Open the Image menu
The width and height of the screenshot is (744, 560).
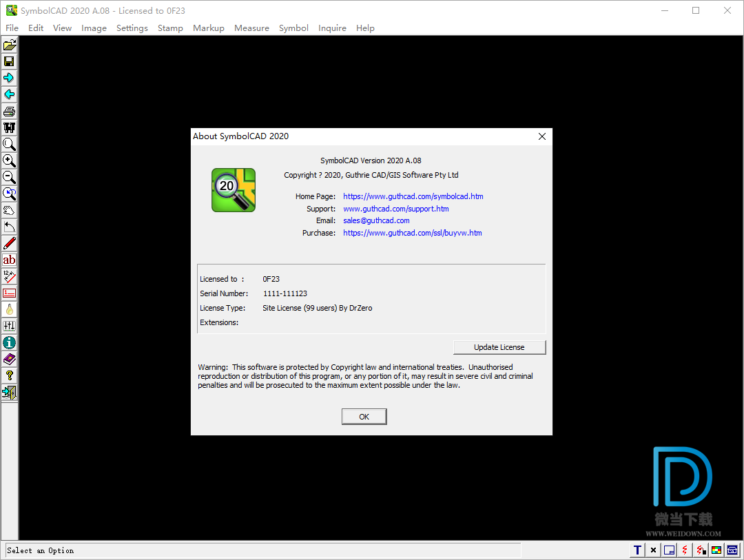[94, 28]
